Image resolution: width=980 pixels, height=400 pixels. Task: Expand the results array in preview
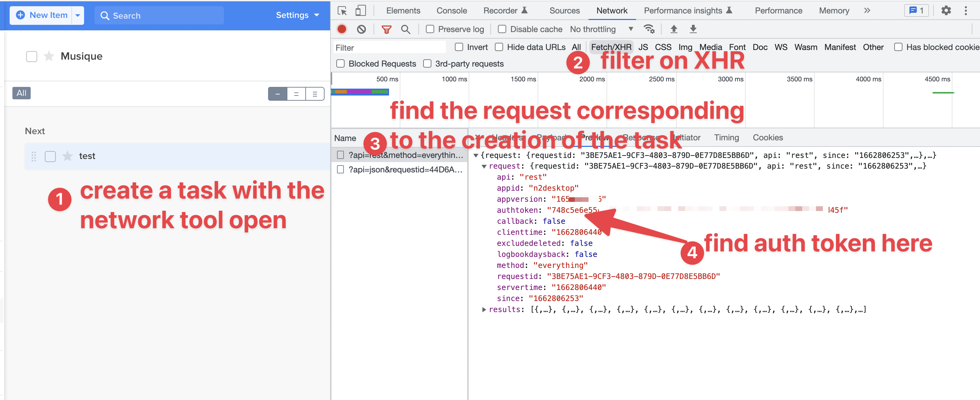point(484,309)
